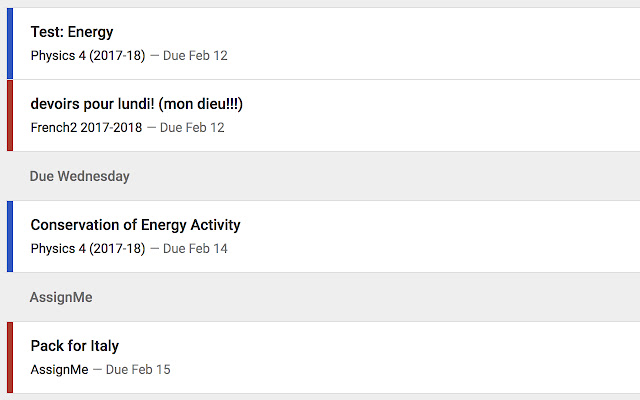Click the gray strip above Test: Energy
The width and height of the screenshot is (640, 400).
(x=320, y=3)
